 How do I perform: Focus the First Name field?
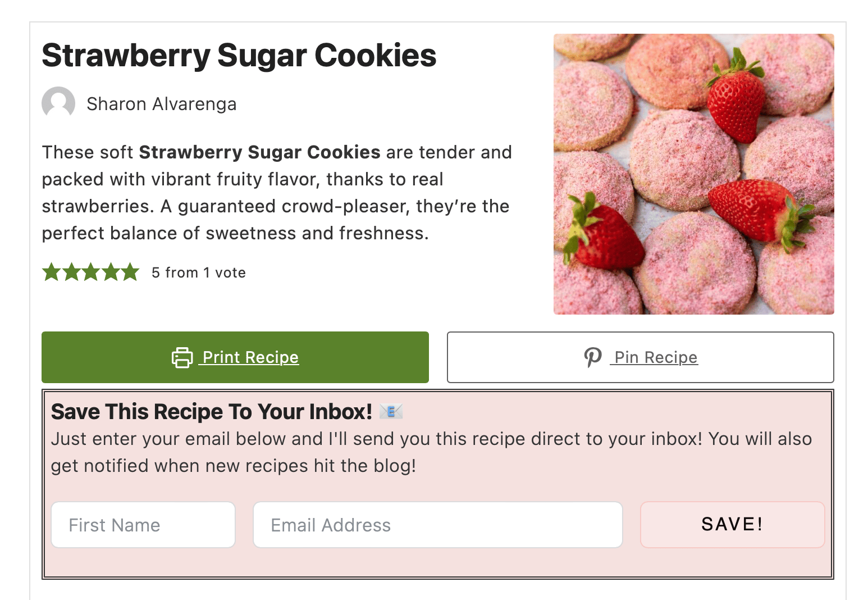tap(143, 525)
